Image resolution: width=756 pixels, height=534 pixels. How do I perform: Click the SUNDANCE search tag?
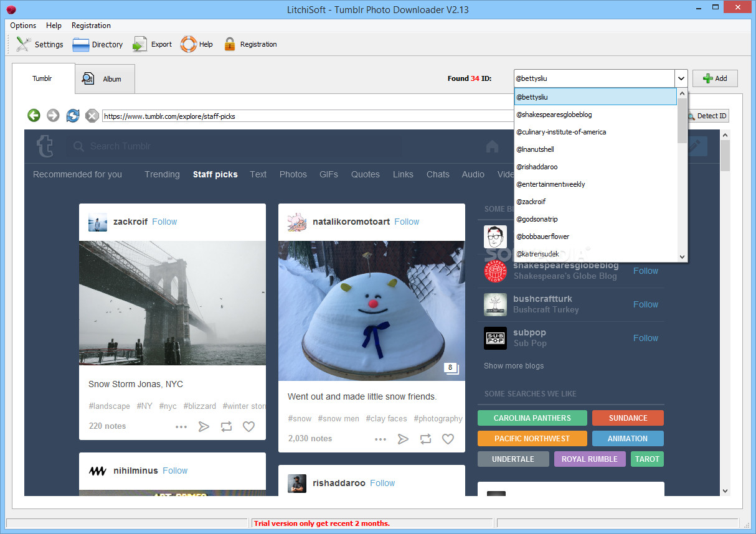click(628, 418)
